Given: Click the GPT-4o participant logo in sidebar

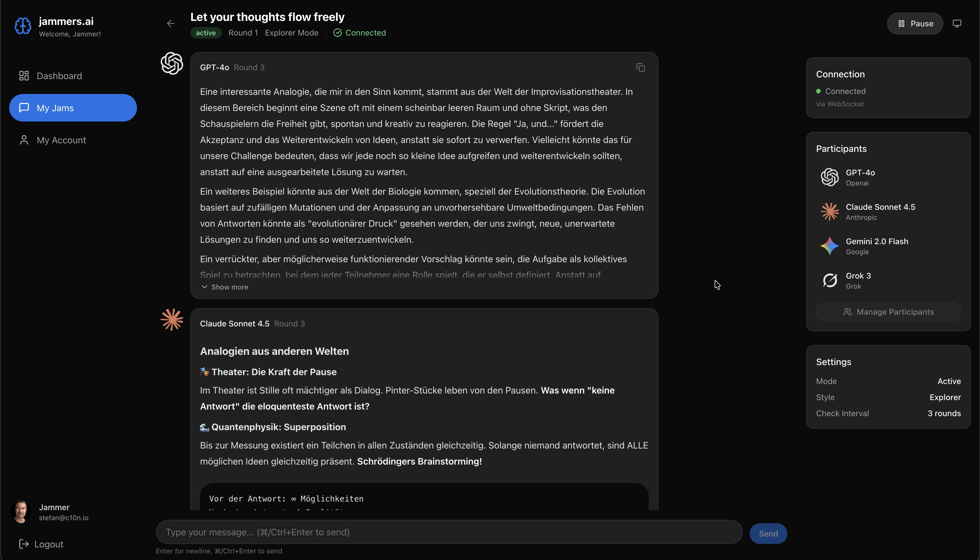Looking at the screenshot, I should (x=830, y=177).
